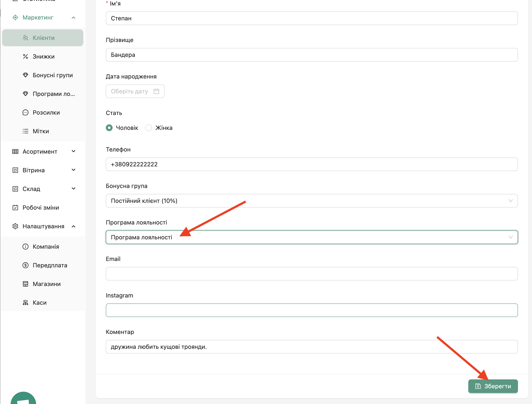Image resolution: width=532 pixels, height=404 pixels.
Task: Click into the Email input field
Action: coord(311,274)
